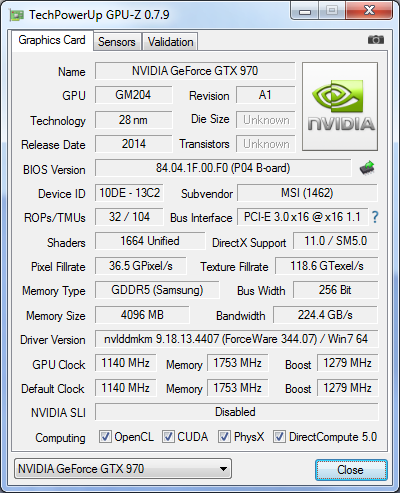Click the 'BIOS Version' label
The image size is (400, 493).
[x=54, y=170]
